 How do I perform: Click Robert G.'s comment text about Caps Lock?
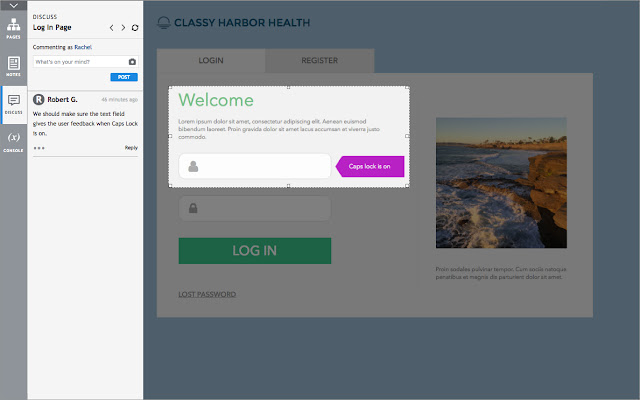click(85, 123)
